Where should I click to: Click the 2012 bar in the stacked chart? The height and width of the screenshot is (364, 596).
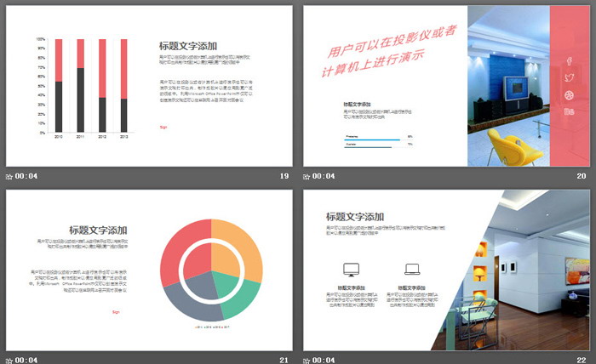[102, 85]
